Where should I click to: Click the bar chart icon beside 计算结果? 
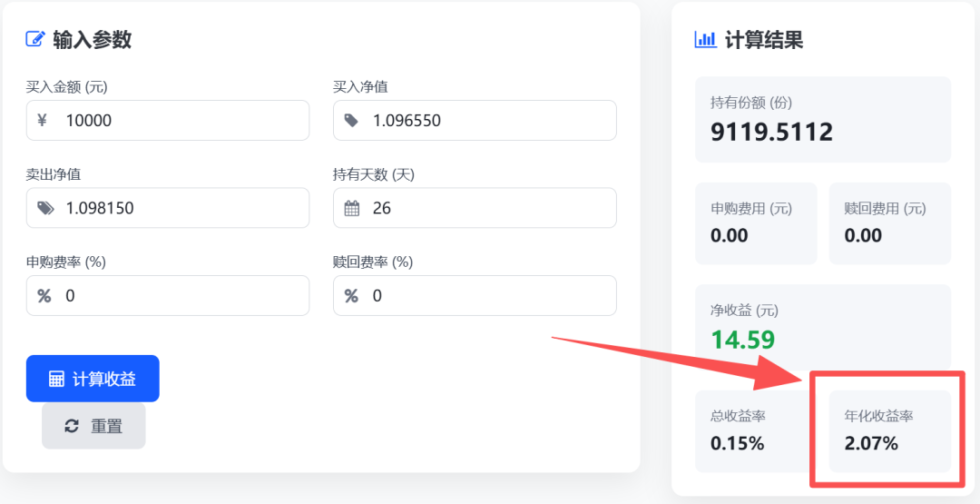point(705,39)
